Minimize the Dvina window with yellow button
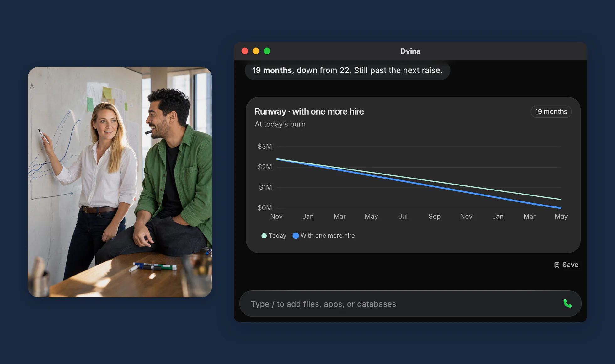Image resolution: width=615 pixels, height=364 pixels. pos(256,51)
